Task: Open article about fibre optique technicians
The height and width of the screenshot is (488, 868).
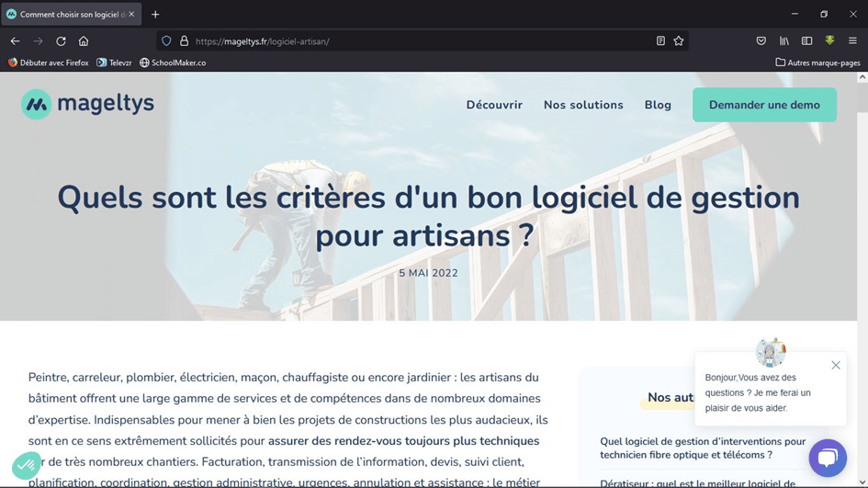Action: coord(703,448)
